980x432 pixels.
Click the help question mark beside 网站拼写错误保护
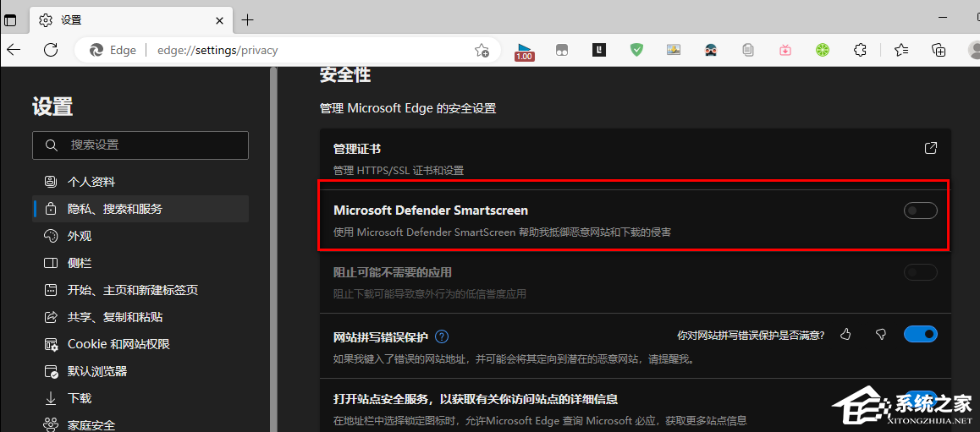pos(442,336)
